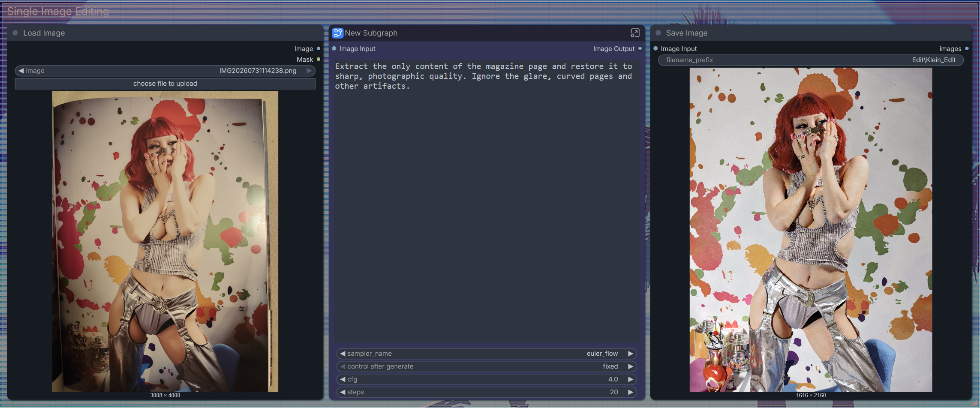Viewport: 980px width, 408px height.
Task: Click the Load Image source photo preview
Action: click(165, 241)
